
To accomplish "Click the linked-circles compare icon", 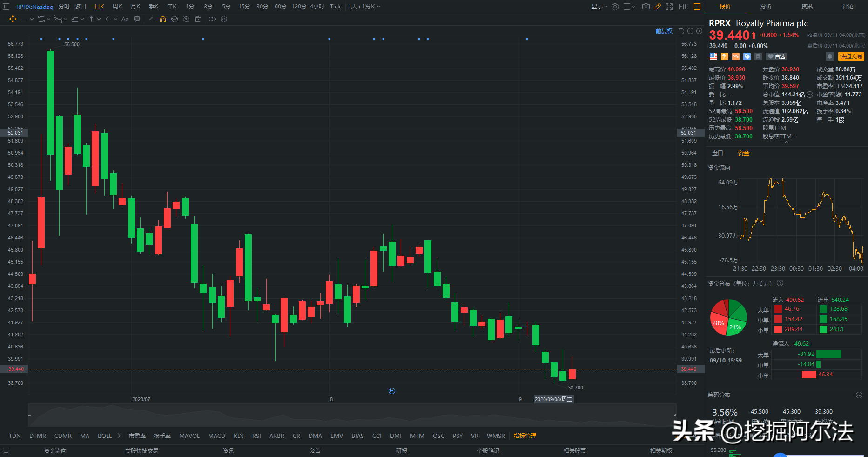I will 212,19.
